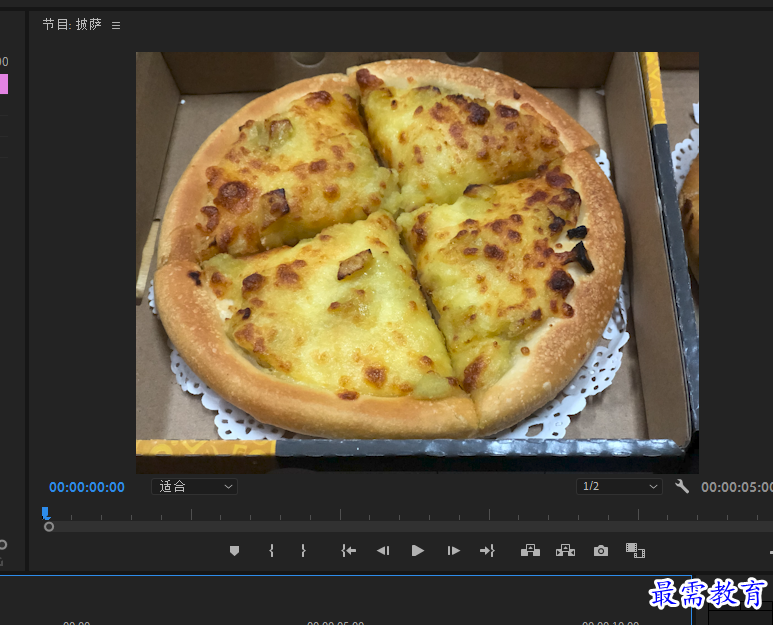Click the Export Frame camera icon
The height and width of the screenshot is (625, 773).
600,551
